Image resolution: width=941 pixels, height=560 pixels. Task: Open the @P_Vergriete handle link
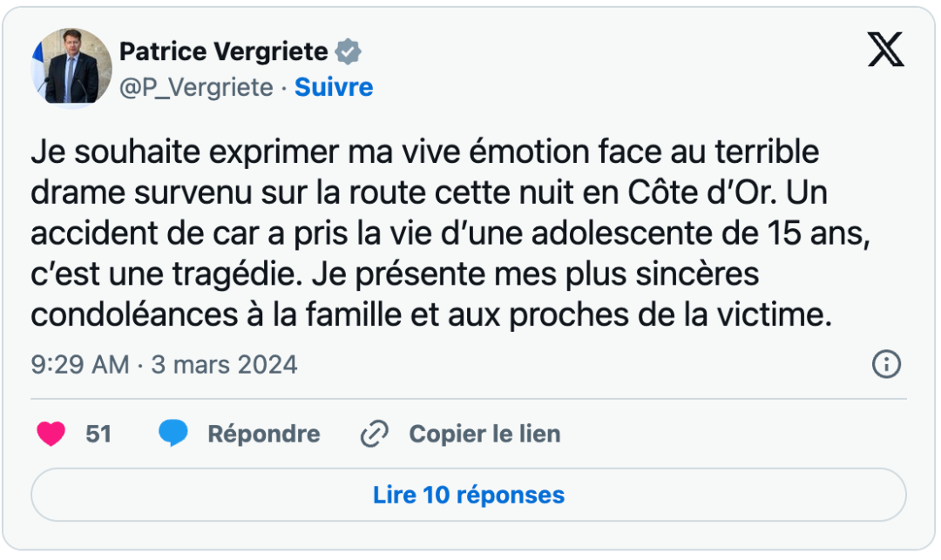(196, 87)
